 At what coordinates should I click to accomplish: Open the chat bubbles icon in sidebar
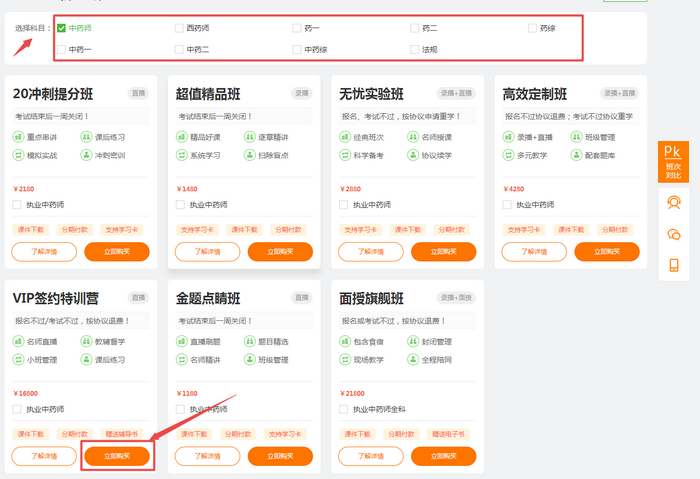coord(674,234)
